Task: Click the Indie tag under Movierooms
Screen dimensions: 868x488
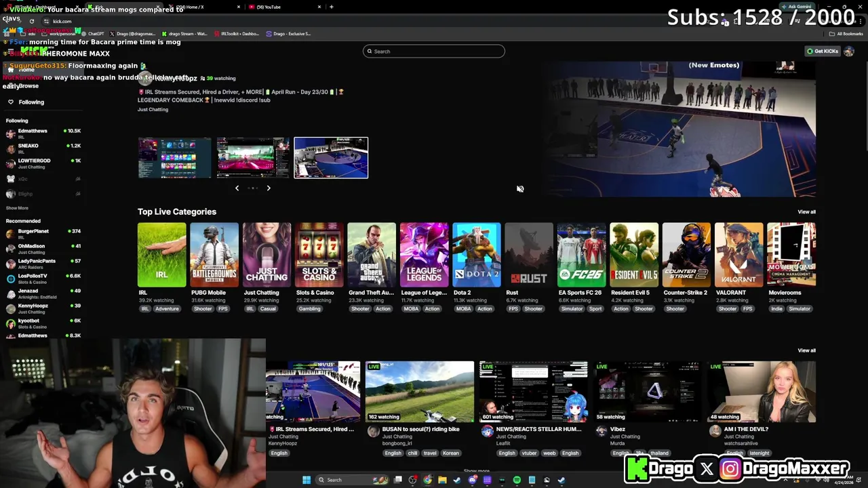Action: click(x=776, y=309)
